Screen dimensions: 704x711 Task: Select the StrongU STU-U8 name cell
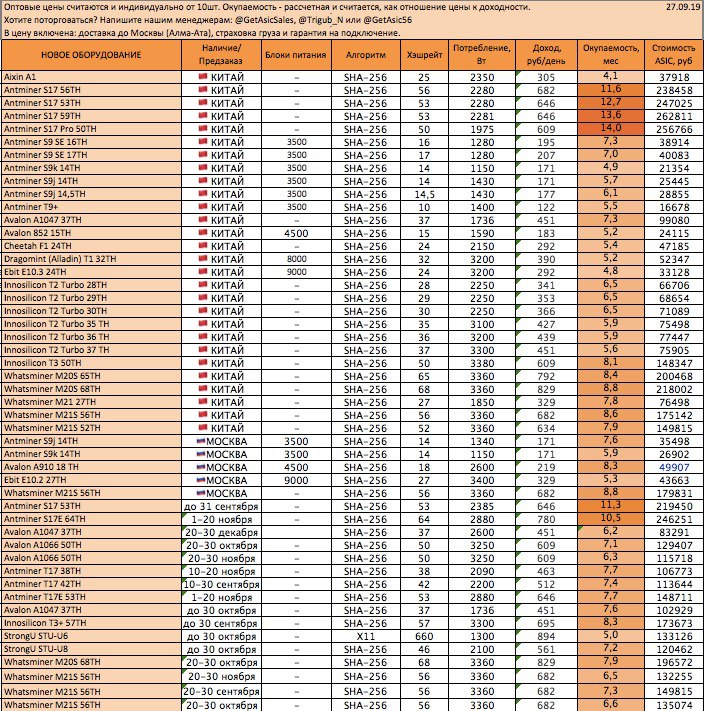(x=91, y=649)
